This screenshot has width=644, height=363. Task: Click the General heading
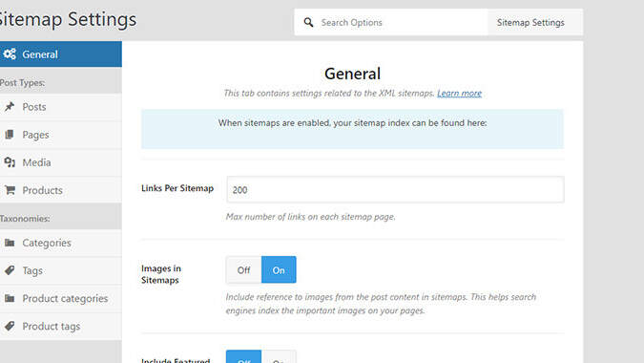tap(352, 74)
